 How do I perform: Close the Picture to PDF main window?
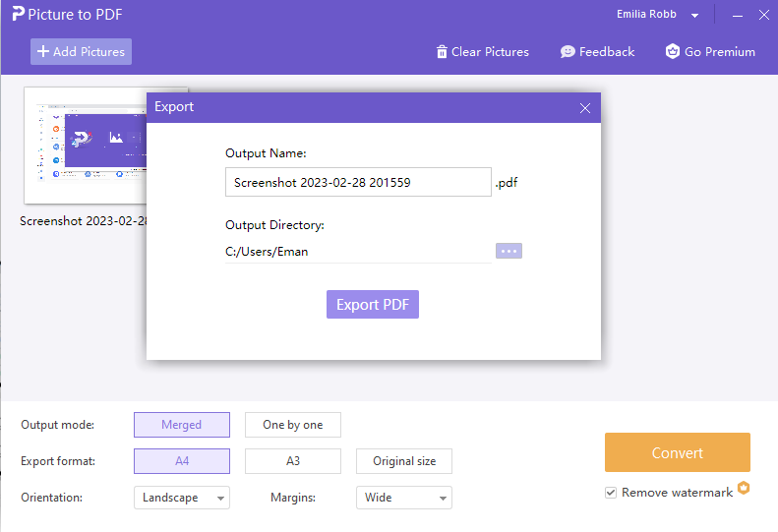(x=763, y=15)
